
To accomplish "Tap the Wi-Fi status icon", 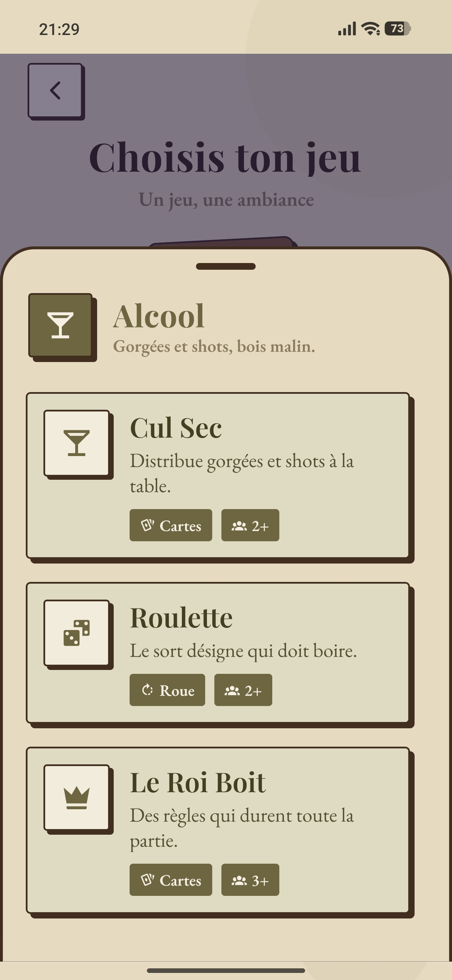I will coord(370,29).
